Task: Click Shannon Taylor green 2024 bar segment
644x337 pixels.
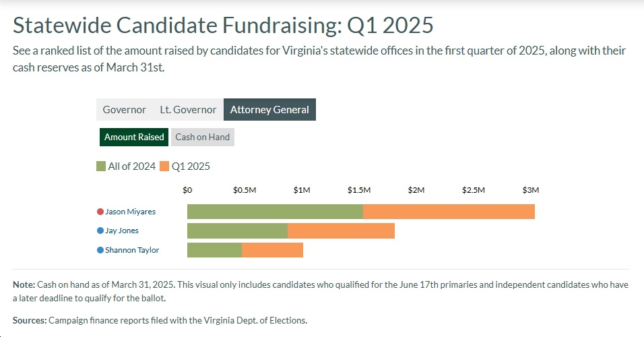Action: pyautogui.click(x=214, y=250)
